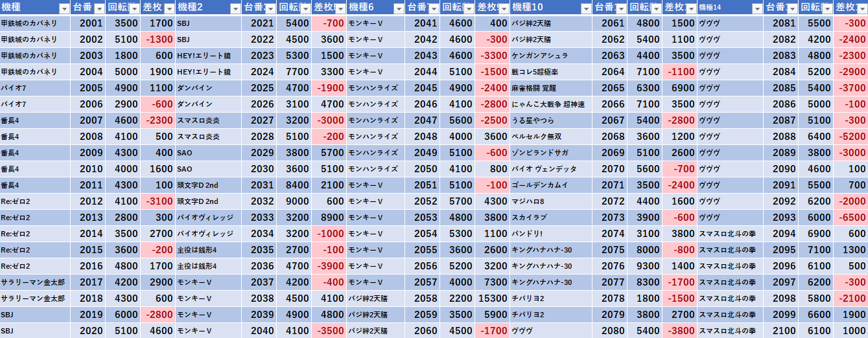This screenshot has height=338, width=868.
Task: Select the うる星やつら cell
Action: click(552, 120)
